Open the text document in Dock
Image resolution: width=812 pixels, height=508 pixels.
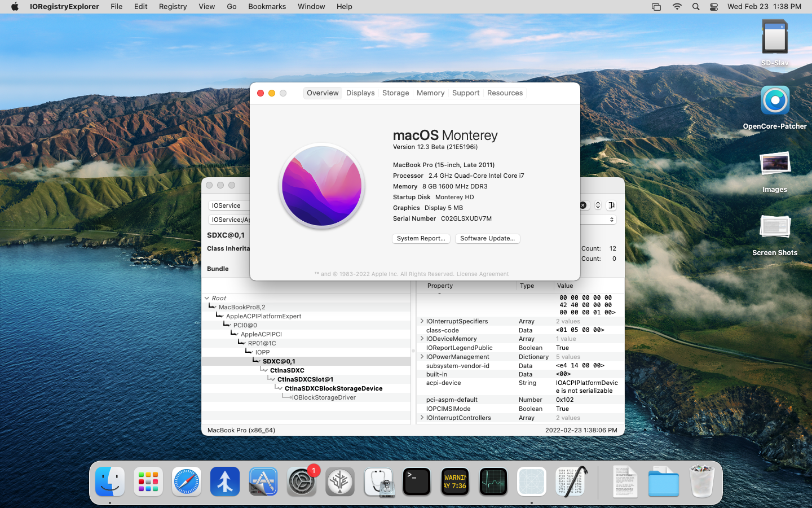coord(625,481)
